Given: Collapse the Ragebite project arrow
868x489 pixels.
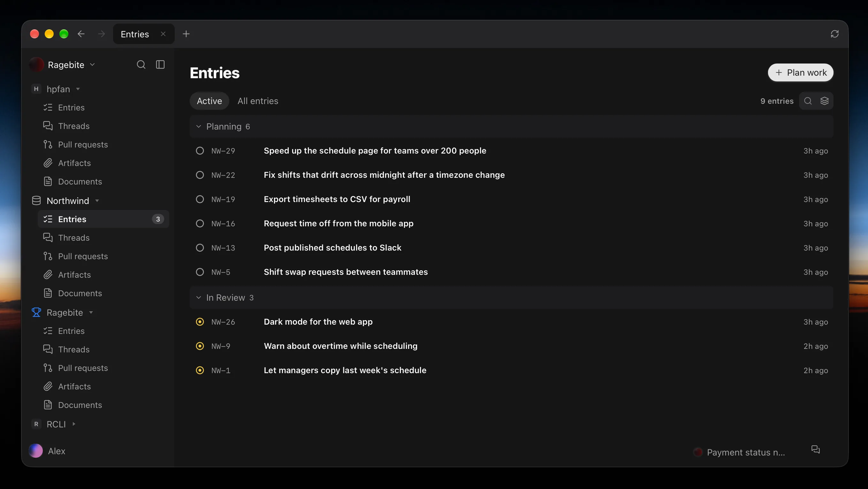Looking at the screenshot, I should (91, 313).
